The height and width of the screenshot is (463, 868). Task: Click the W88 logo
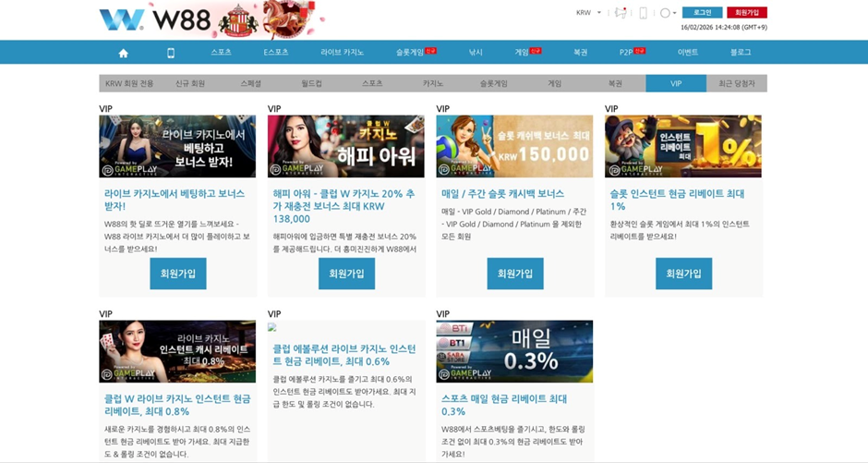155,20
